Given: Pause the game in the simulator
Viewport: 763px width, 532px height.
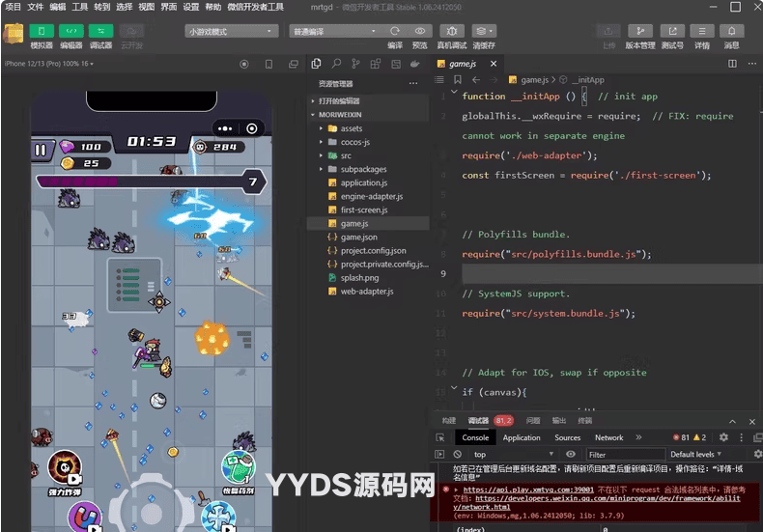Looking at the screenshot, I should (41, 151).
